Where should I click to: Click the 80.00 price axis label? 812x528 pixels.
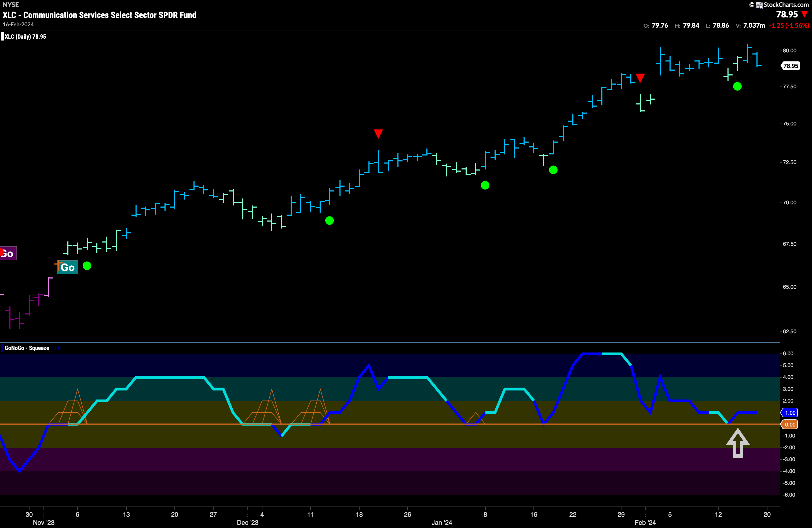pyautogui.click(x=789, y=50)
